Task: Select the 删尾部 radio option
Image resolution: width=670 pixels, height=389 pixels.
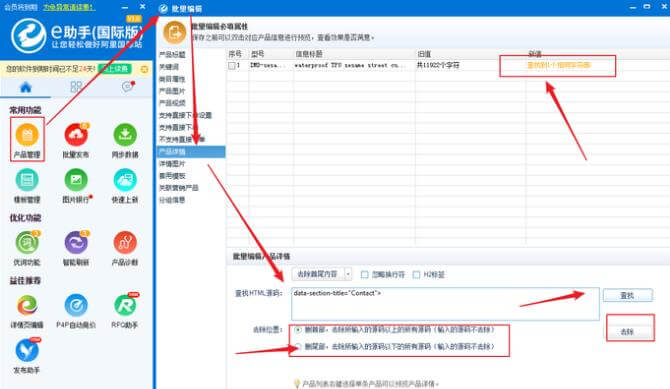Action: coord(298,346)
